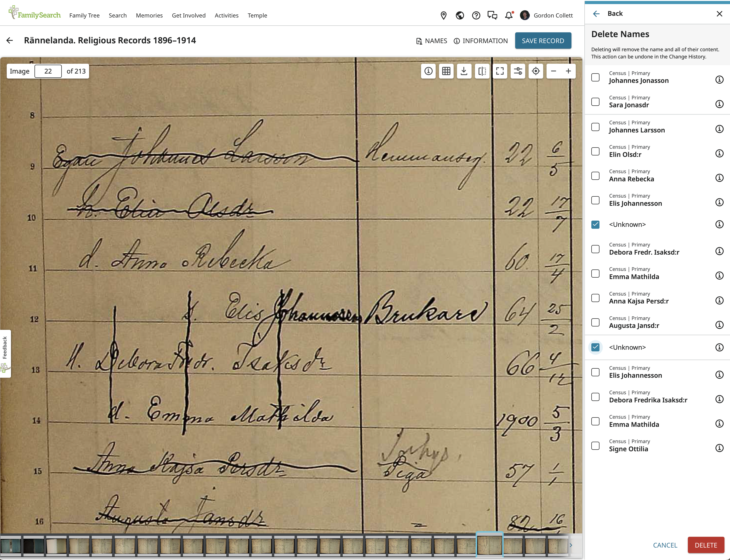The height and width of the screenshot is (560, 730).
Task: Open the grid view icon
Action: 446,71
